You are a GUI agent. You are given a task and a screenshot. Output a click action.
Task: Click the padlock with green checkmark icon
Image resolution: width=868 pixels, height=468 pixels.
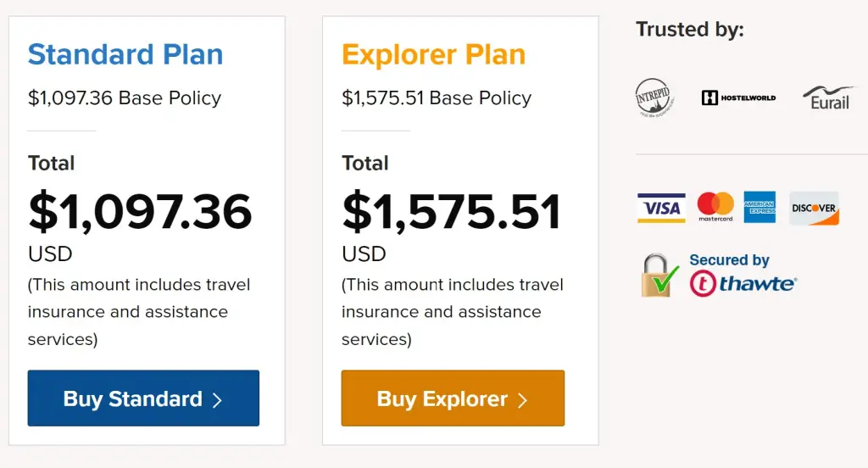659,276
